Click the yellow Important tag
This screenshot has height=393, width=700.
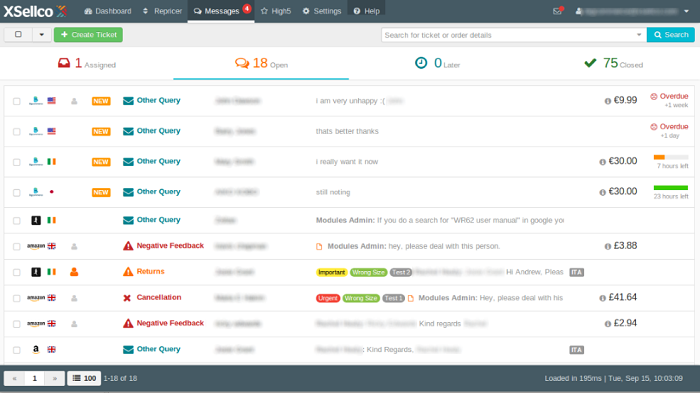(x=332, y=272)
